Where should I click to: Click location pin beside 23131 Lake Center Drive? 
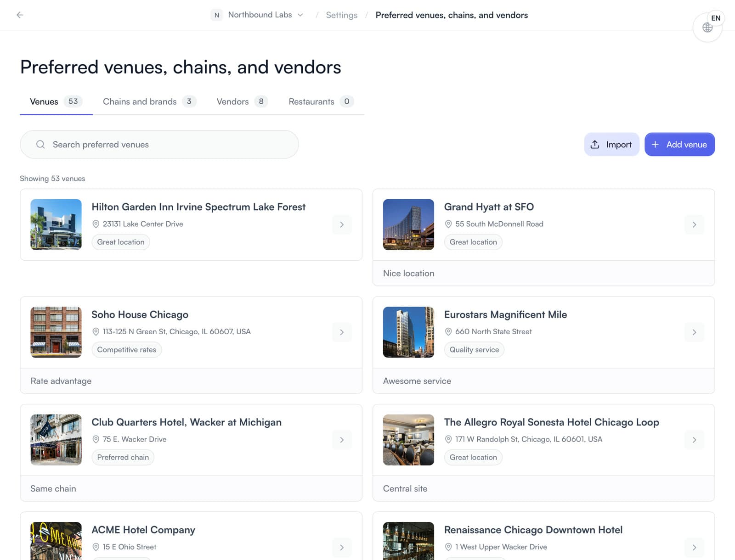tap(96, 224)
